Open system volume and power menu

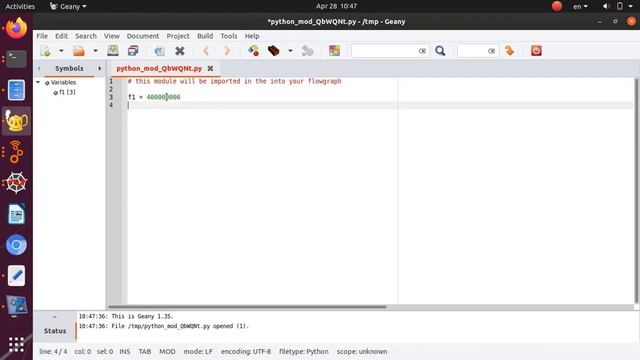click(618, 7)
